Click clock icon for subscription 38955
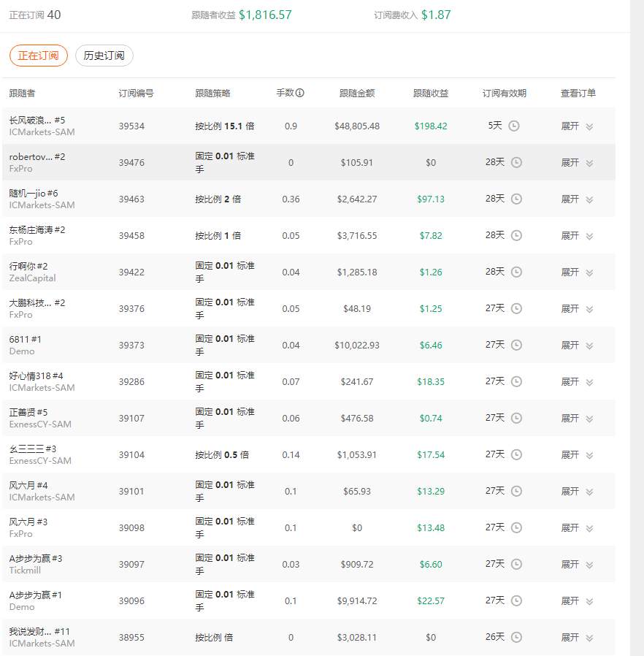Viewport: 644px width, 656px height. (x=516, y=637)
